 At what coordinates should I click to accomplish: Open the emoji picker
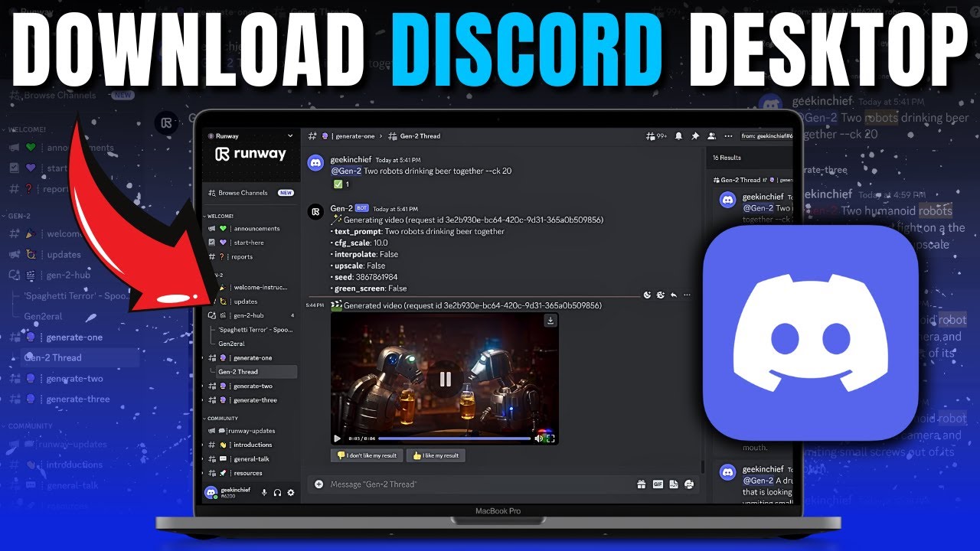(x=689, y=484)
